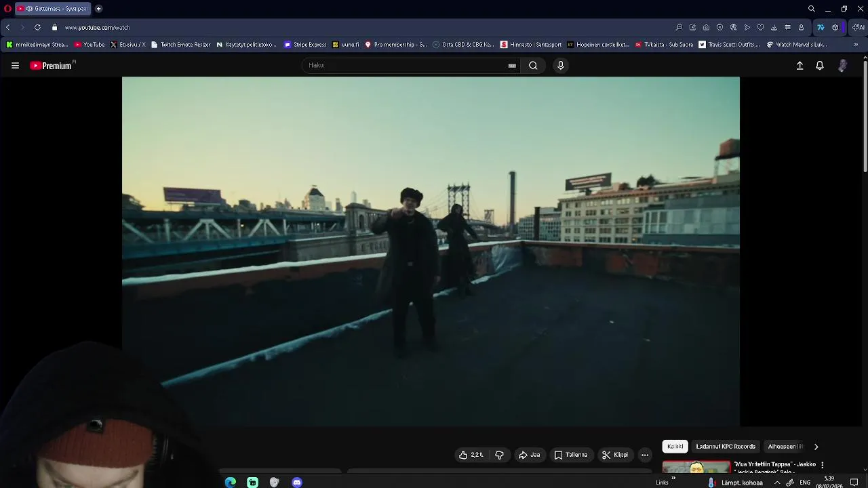Open a new browser tab
This screenshot has height=488, width=868.
(98, 9)
